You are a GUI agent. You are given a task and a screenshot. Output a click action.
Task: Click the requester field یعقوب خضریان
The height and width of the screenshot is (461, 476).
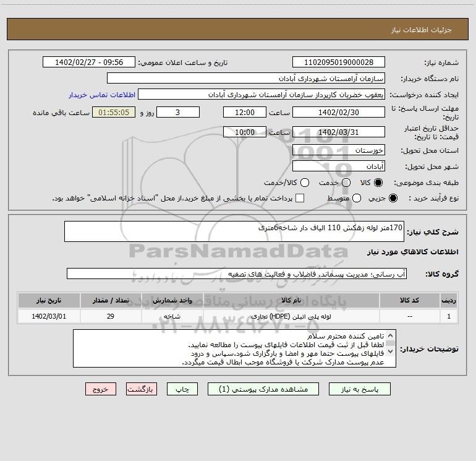click(x=261, y=94)
